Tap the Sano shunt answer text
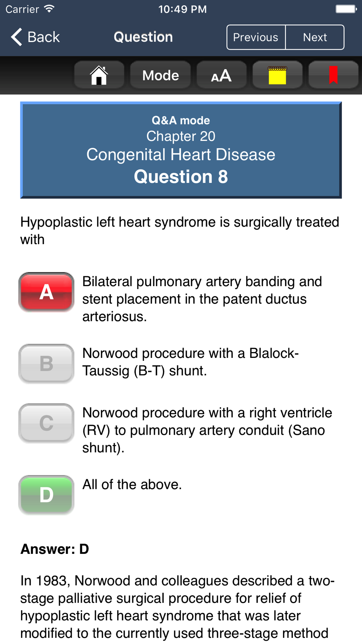Viewport: 362px width, 644px height. click(x=207, y=430)
